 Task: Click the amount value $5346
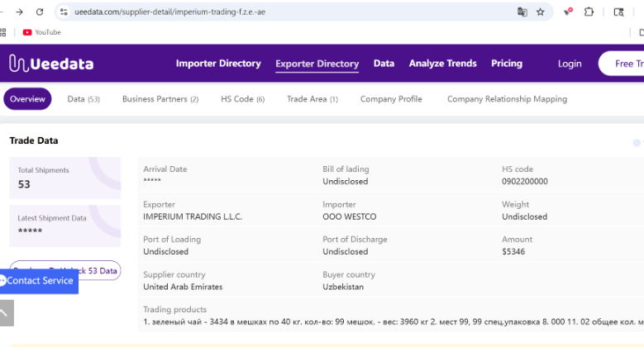(513, 251)
